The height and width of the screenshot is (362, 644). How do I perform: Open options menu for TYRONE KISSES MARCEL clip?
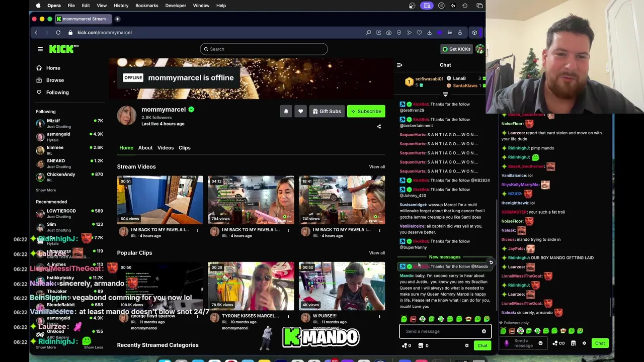coord(288,316)
